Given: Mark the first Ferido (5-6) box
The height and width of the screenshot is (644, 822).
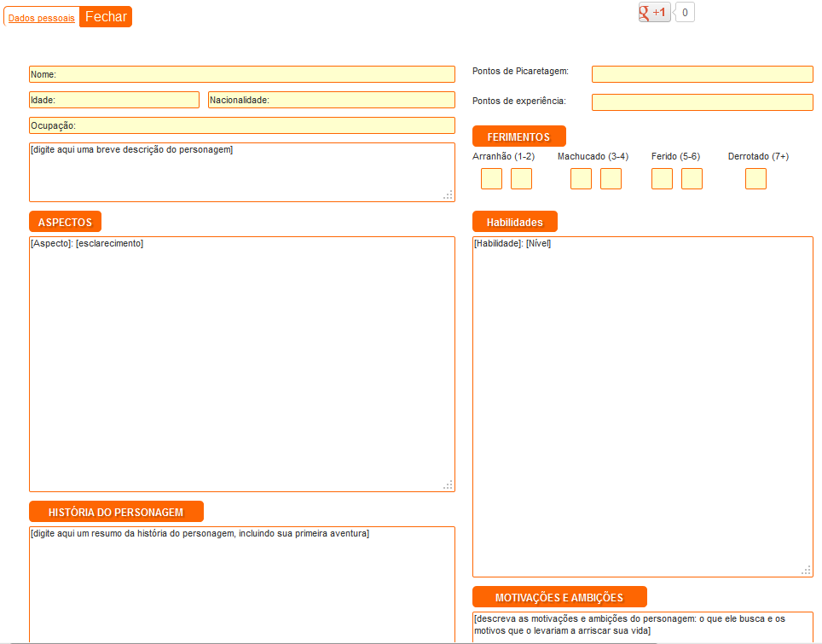Looking at the screenshot, I should pos(662,179).
